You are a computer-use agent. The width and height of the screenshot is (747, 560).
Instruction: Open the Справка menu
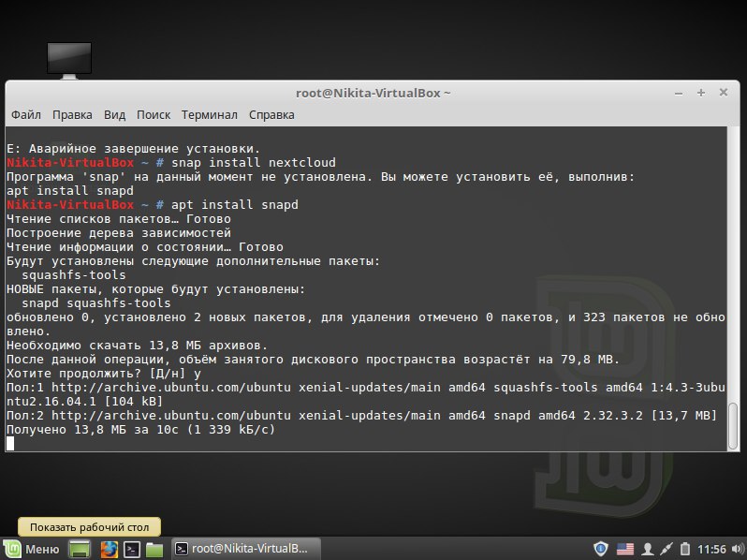tap(271, 115)
